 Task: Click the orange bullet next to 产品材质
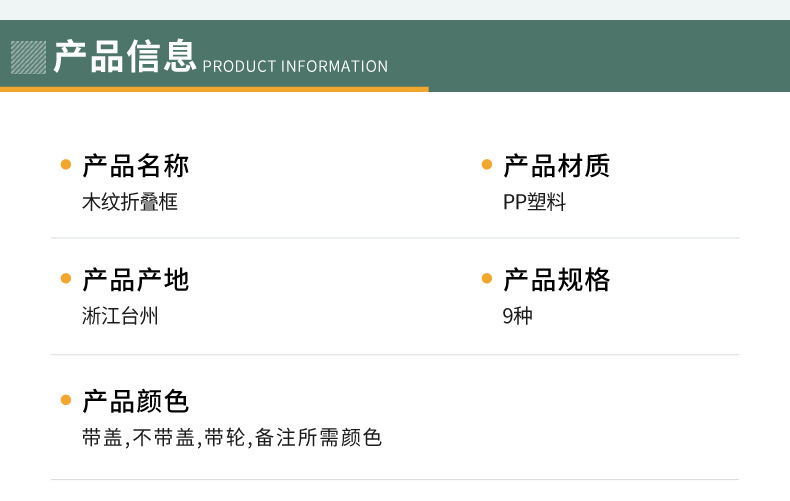pos(487,165)
